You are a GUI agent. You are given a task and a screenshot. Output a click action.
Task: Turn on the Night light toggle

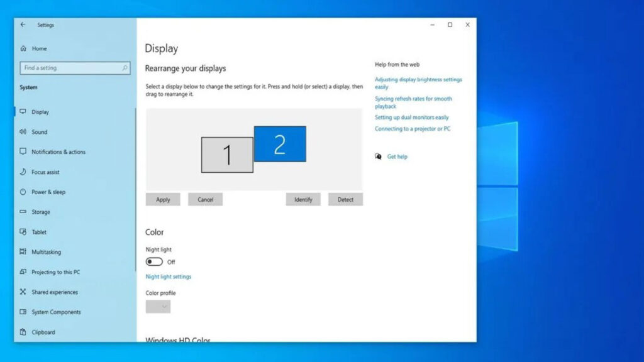(154, 262)
